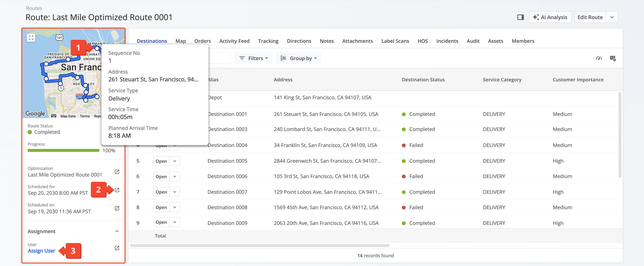The height and width of the screenshot is (266, 644).
Task: Click the horizontal table scrollbar
Action: click(x=260, y=246)
